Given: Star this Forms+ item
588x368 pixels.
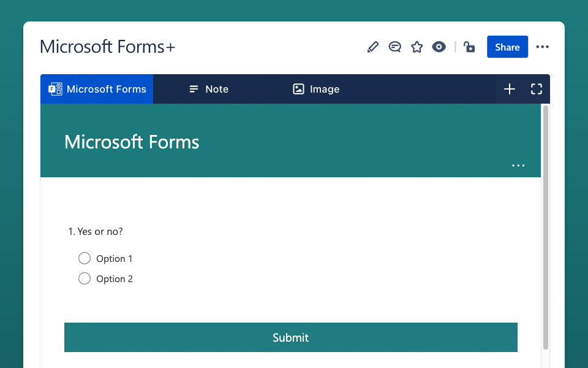Looking at the screenshot, I should (x=417, y=47).
